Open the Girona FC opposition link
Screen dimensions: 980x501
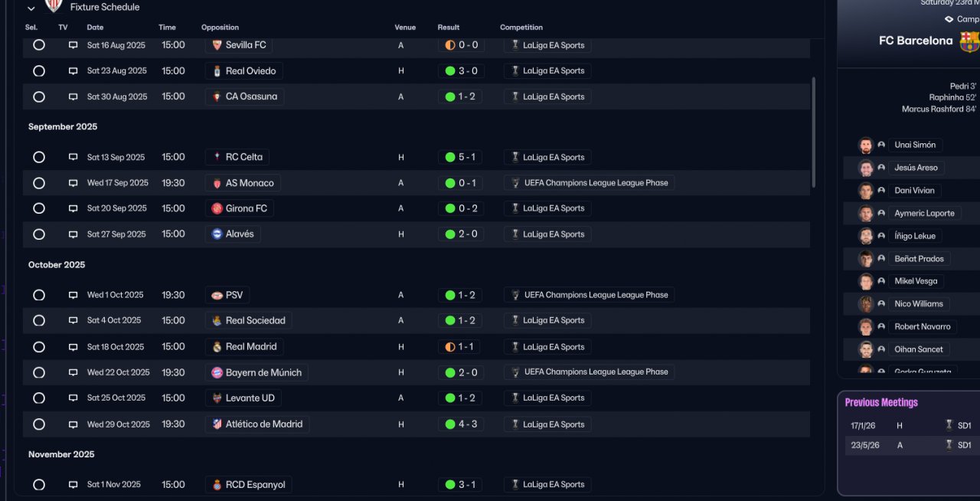point(246,208)
